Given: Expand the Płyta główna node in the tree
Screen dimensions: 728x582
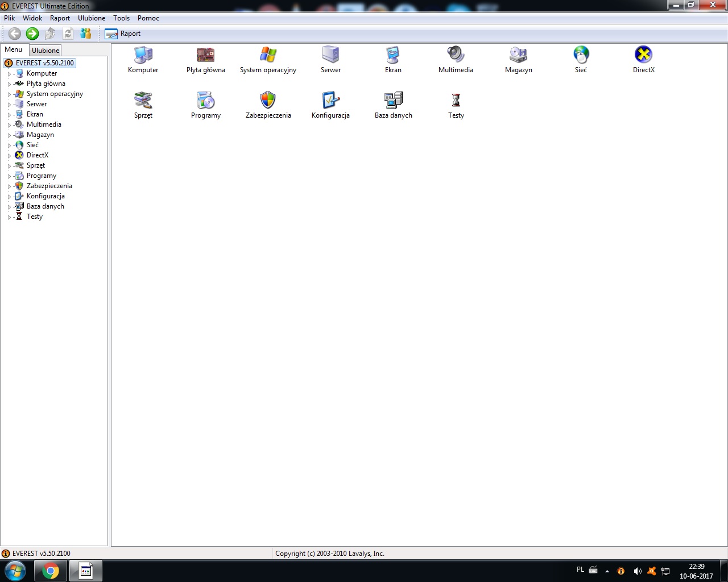Looking at the screenshot, I should [9, 84].
